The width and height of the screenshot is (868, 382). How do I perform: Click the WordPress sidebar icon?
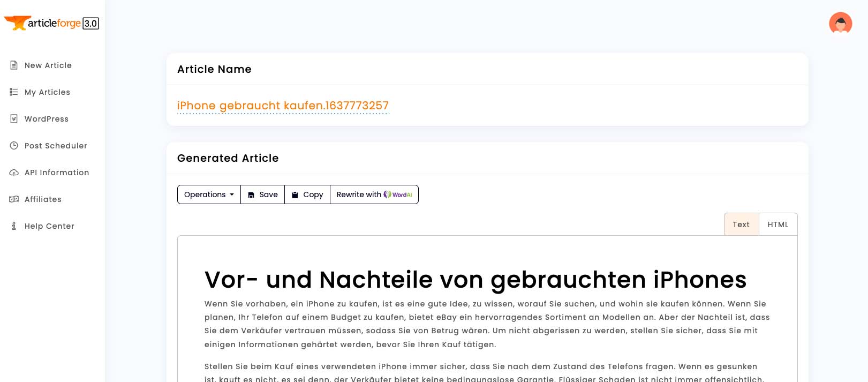click(14, 119)
